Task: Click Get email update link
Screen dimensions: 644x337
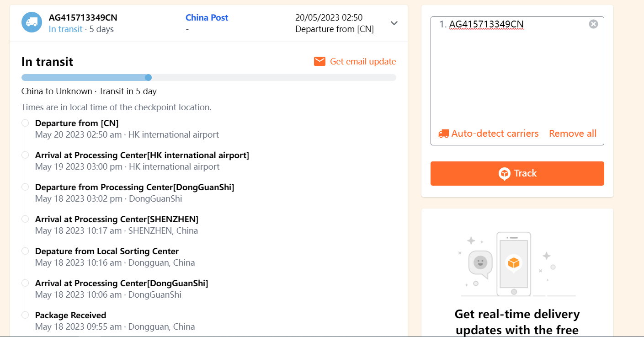Action: point(363,61)
